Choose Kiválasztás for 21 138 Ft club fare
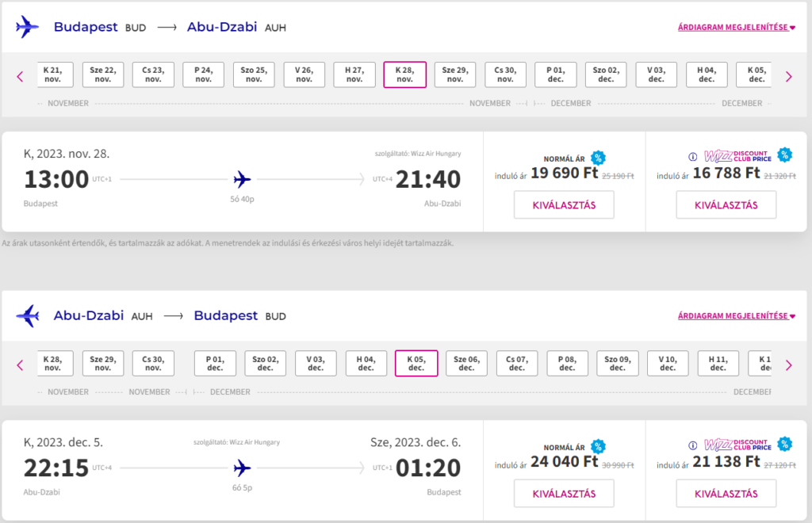812x523 pixels. (726, 494)
